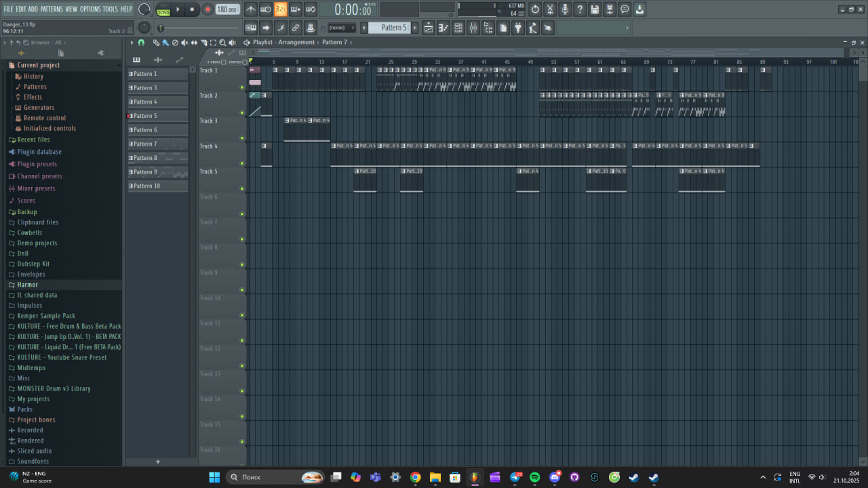868x488 pixels.
Task: Open the Piano roll view icon
Action: pyautogui.click(x=443, y=28)
